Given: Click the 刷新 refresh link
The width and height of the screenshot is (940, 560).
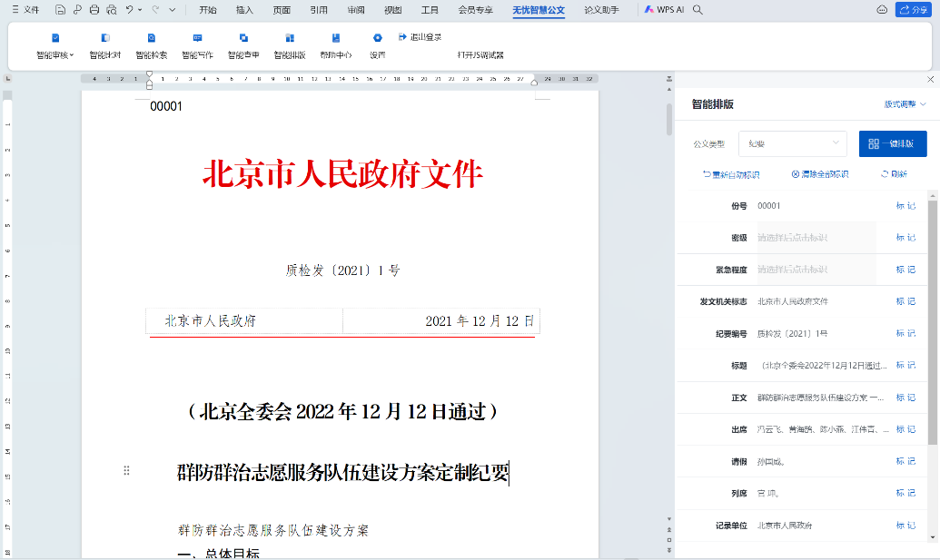Looking at the screenshot, I should click(894, 174).
